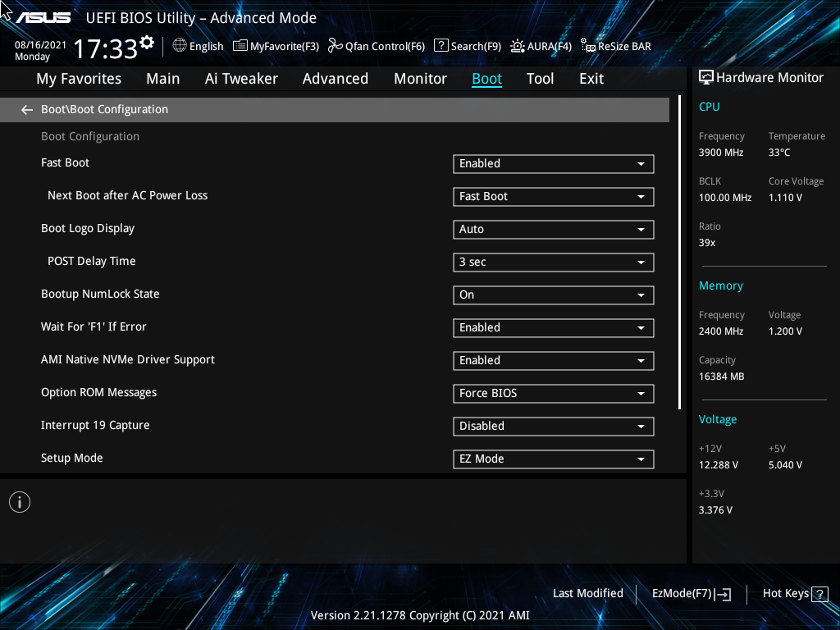Open the Exit tab
Screen dimensions: 840x630
[x=591, y=79]
